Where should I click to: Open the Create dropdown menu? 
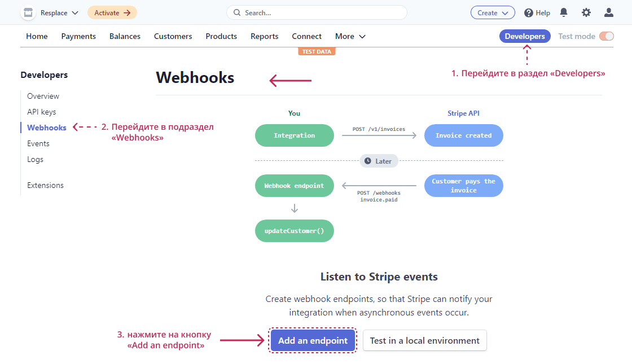493,12
